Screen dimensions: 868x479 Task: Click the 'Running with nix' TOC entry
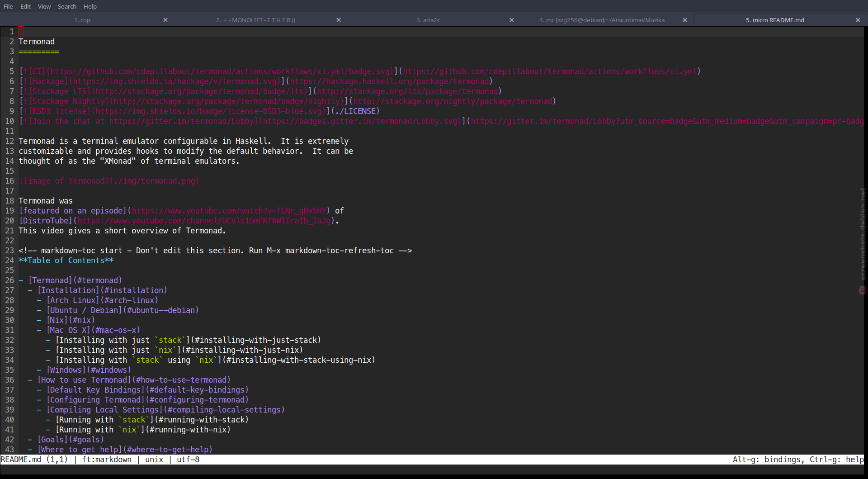click(143, 430)
